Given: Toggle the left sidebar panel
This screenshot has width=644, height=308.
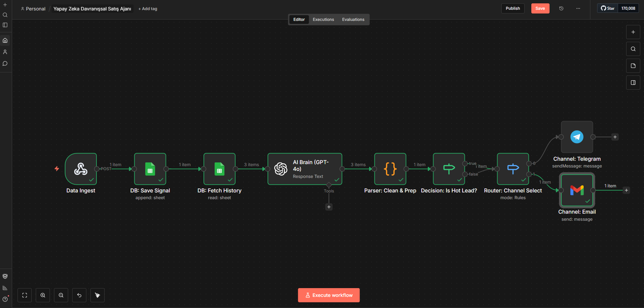Looking at the screenshot, I should tap(5, 25).
